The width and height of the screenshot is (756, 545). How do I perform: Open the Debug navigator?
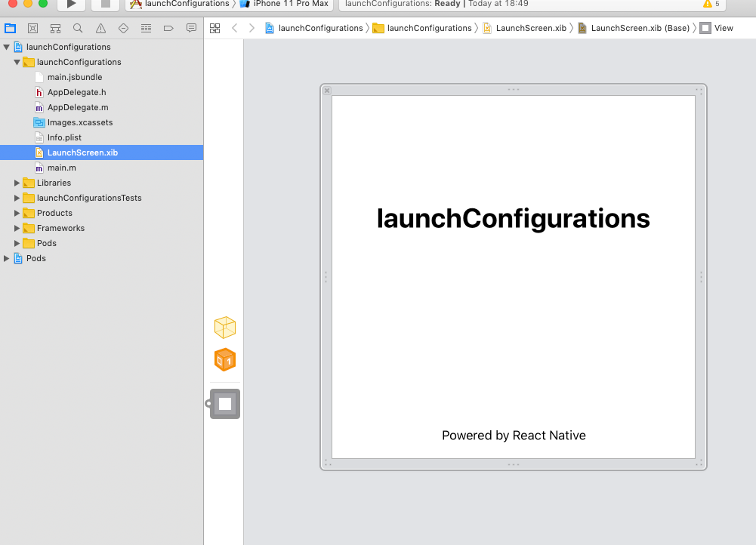146,29
